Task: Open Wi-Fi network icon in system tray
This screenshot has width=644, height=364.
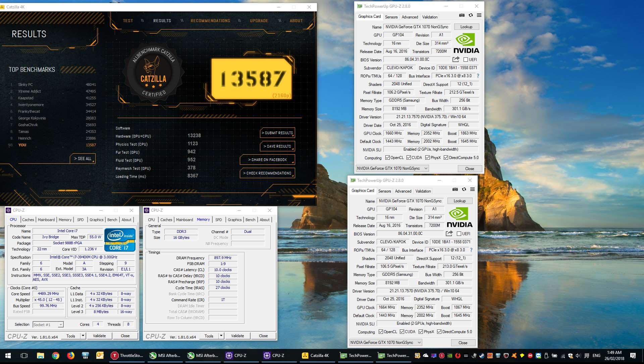Action: coord(563,356)
